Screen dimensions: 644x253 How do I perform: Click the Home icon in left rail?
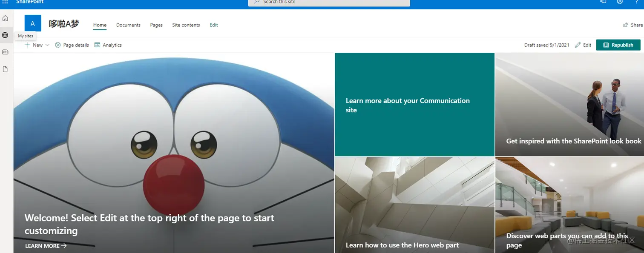(x=5, y=18)
